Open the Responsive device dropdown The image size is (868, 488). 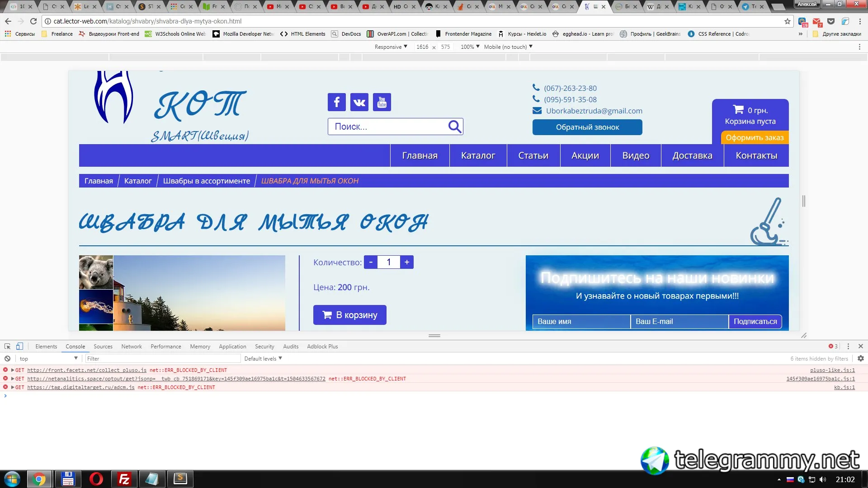(391, 47)
